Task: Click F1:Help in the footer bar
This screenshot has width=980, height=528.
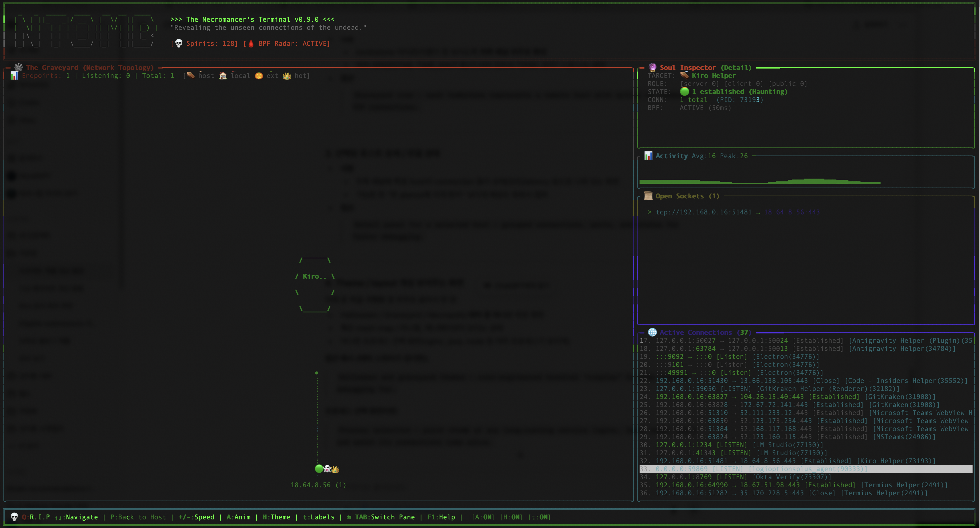Action: (441, 517)
